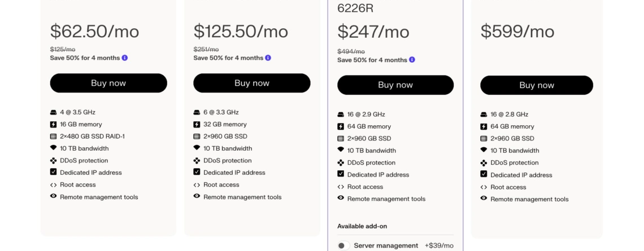Click the Server management add-on label

pyautogui.click(x=386, y=246)
